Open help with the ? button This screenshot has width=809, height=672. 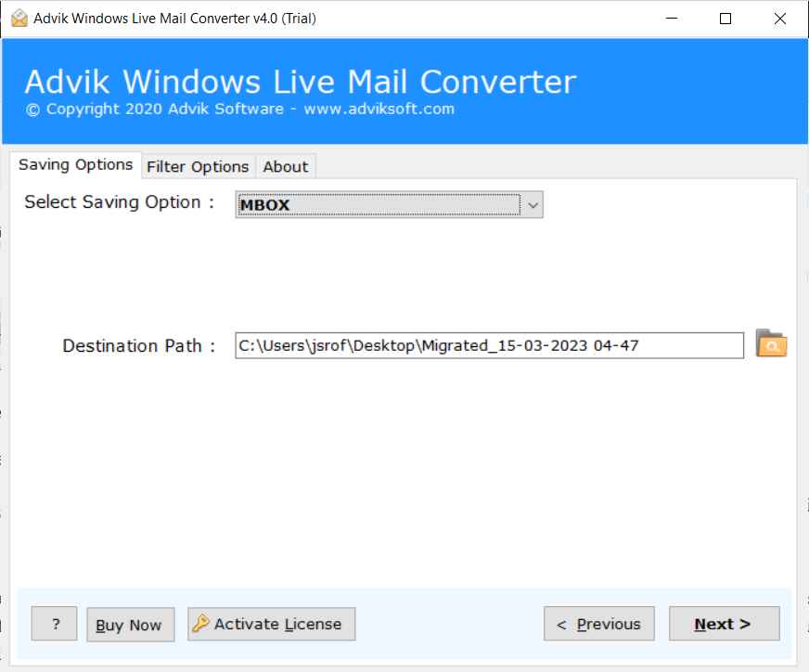tap(54, 624)
